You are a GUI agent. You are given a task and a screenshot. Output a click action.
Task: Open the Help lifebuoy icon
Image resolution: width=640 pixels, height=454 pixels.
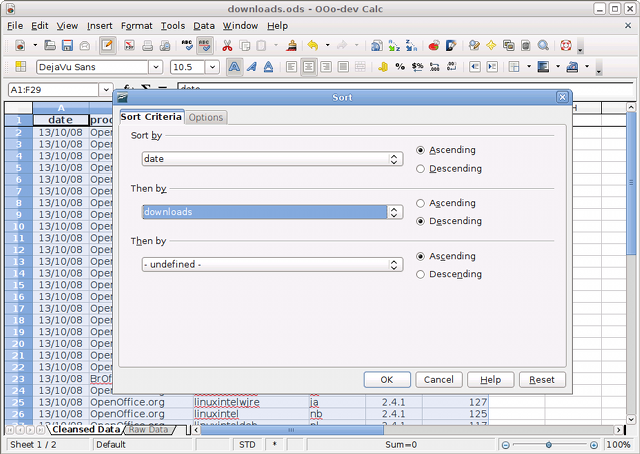click(566, 46)
